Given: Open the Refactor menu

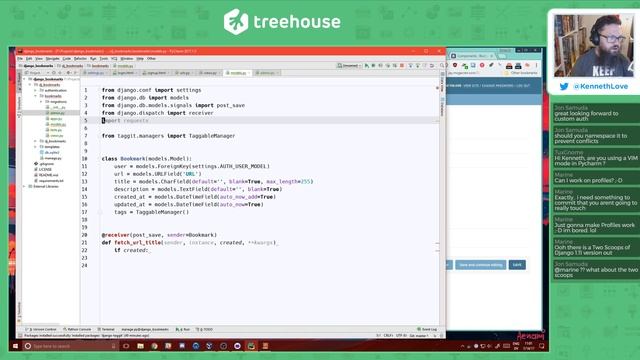Looking at the screenshot, I should coord(80,59).
